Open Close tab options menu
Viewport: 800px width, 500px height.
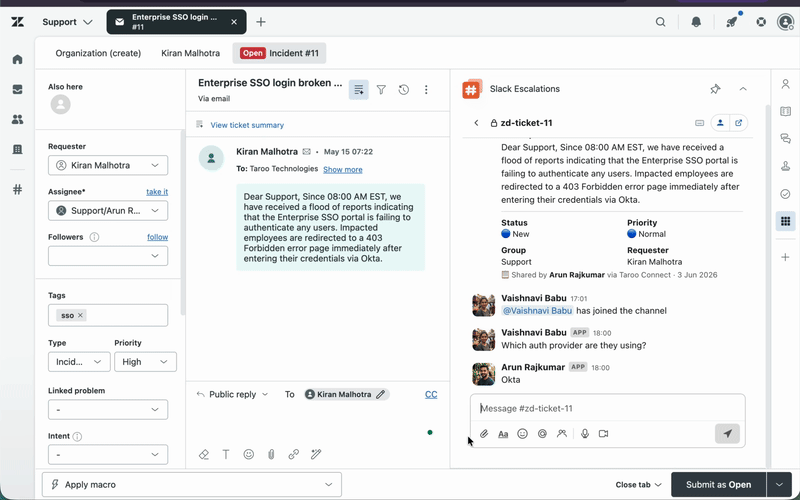pos(638,485)
